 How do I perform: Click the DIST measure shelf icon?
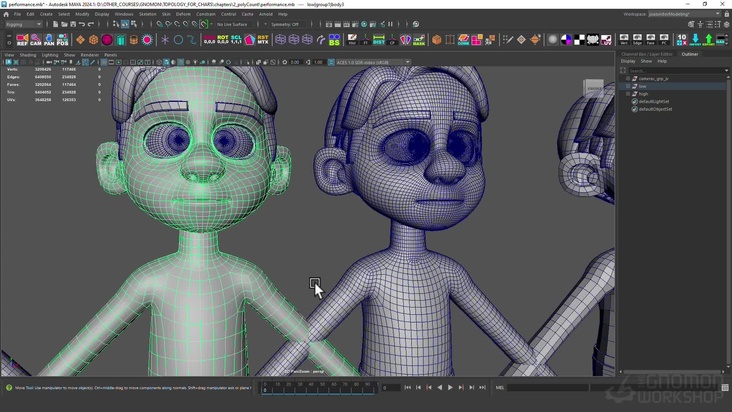[379, 40]
